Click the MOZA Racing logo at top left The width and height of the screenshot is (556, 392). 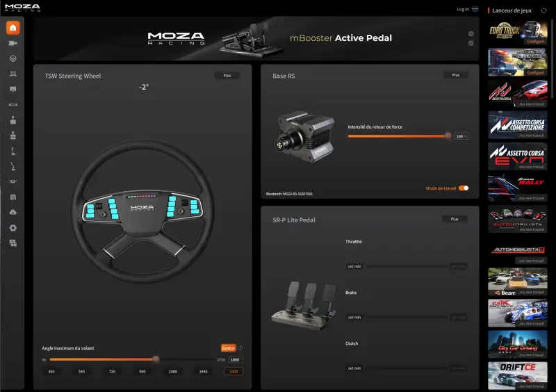22,8
